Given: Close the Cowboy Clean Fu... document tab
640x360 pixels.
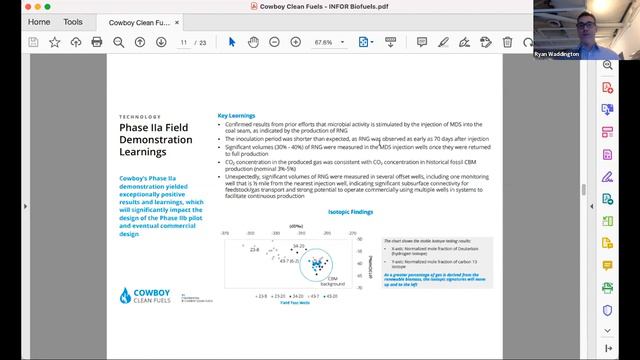Looking at the screenshot, I should [x=177, y=22].
